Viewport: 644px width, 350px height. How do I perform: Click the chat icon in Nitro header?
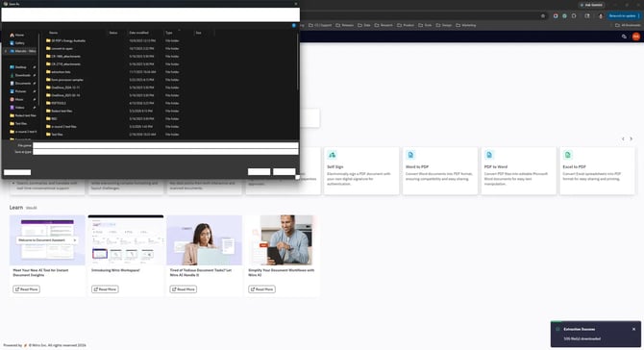624,37
